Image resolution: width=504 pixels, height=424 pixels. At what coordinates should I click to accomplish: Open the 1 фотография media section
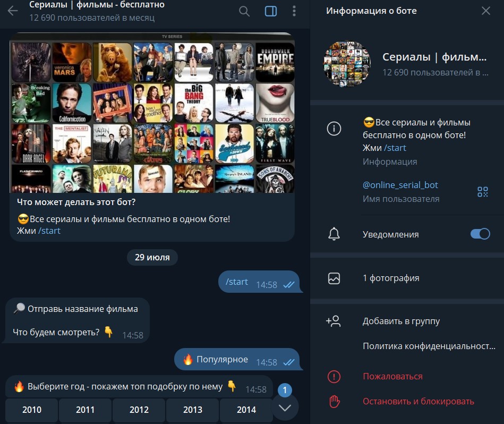click(391, 278)
